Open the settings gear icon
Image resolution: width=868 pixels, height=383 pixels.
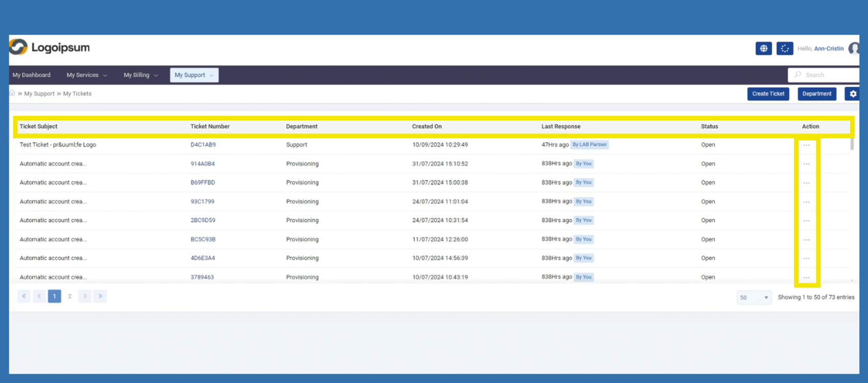tap(853, 94)
